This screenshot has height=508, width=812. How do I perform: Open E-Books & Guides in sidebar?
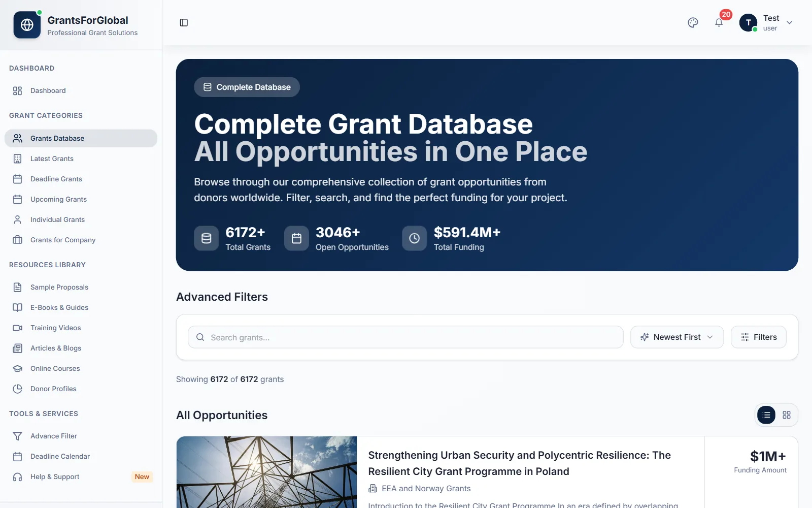(x=81, y=307)
